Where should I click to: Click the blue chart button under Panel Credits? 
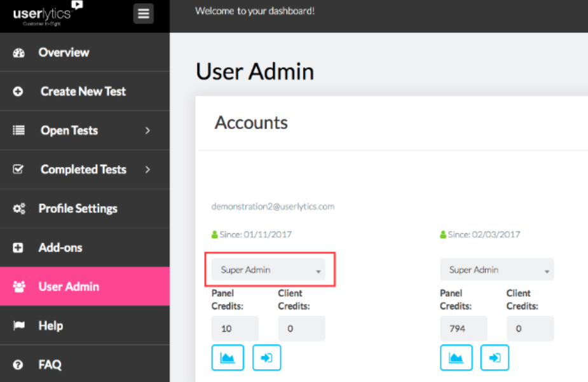tap(228, 357)
